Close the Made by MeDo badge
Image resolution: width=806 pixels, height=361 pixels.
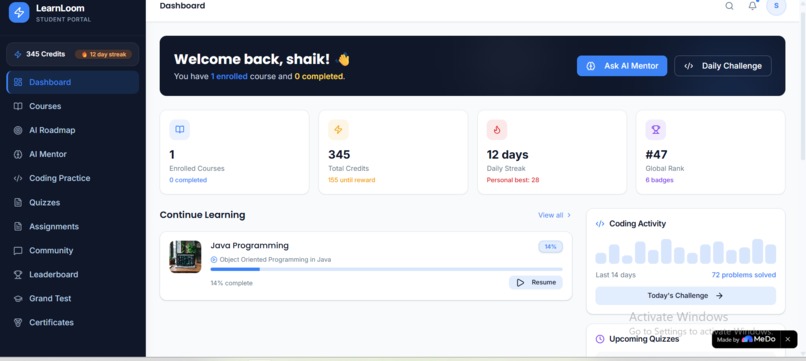point(787,339)
